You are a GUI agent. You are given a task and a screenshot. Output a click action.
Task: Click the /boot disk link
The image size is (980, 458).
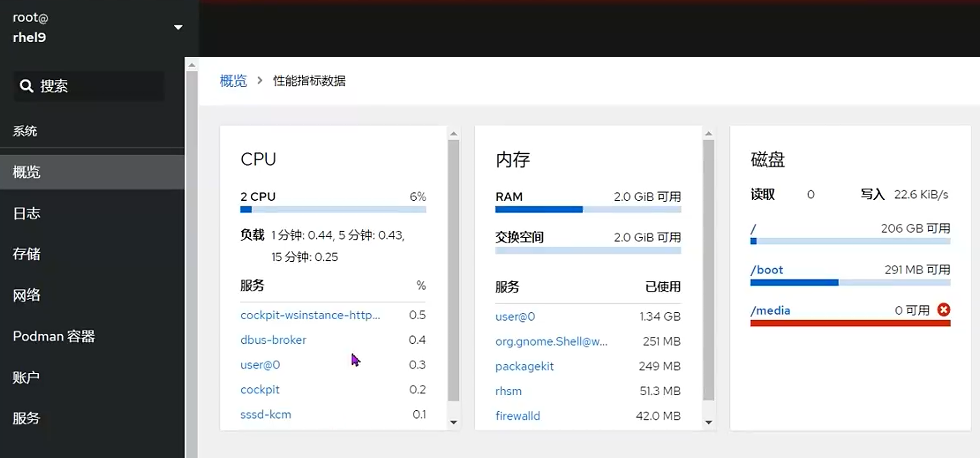766,270
